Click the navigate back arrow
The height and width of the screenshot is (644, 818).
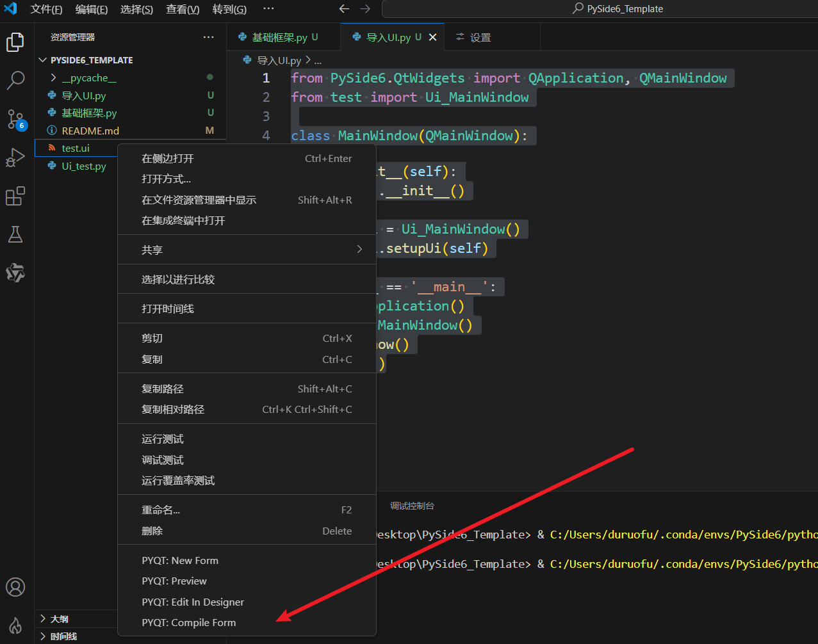[x=344, y=9]
